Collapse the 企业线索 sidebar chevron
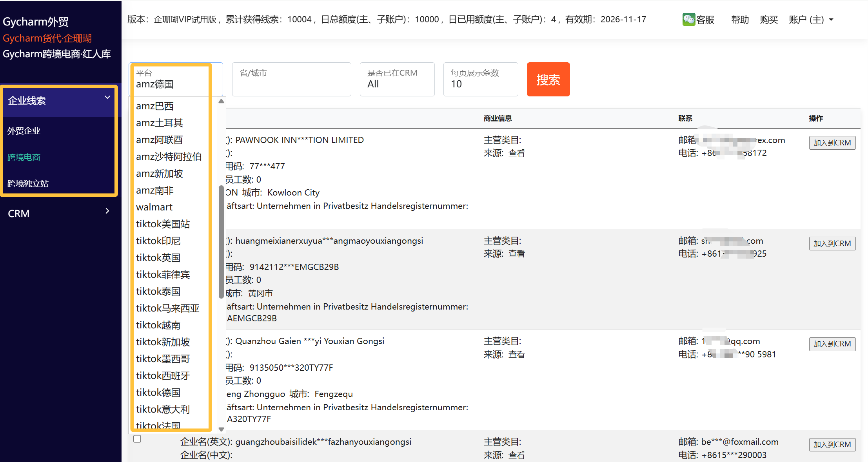Image resolution: width=868 pixels, height=462 pixels. click(x=107, y=97)
